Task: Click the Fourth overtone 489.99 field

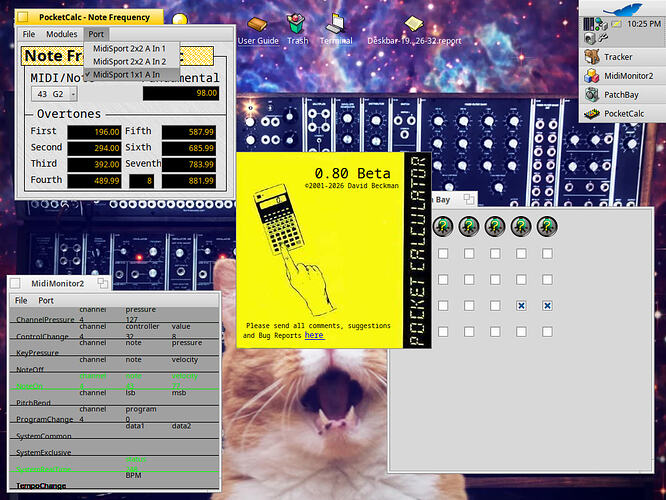Action: pos(94,181)
